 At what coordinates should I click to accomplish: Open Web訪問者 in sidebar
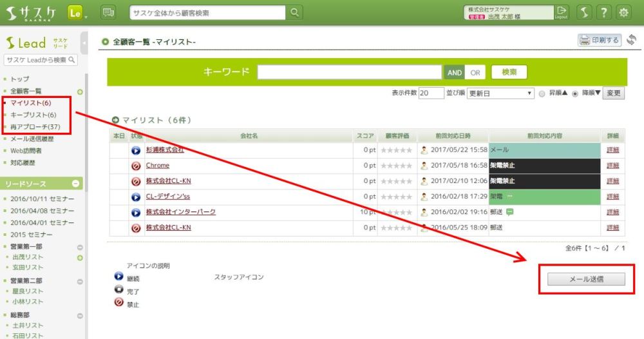(26, 151)
